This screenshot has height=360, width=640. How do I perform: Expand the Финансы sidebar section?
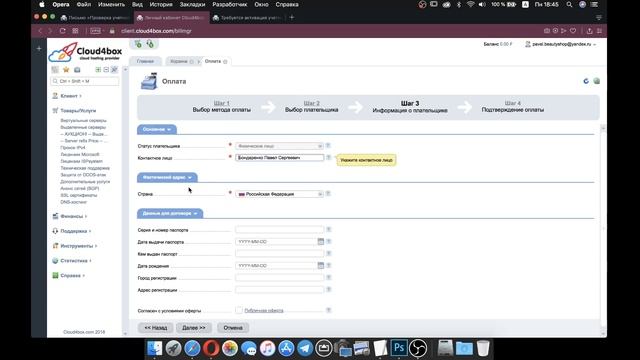[x=72, y=216]
